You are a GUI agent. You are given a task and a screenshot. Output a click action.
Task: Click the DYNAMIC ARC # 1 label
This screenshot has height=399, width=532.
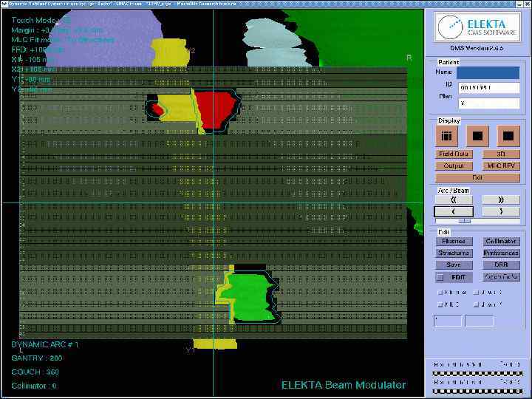tap(45, 345)
